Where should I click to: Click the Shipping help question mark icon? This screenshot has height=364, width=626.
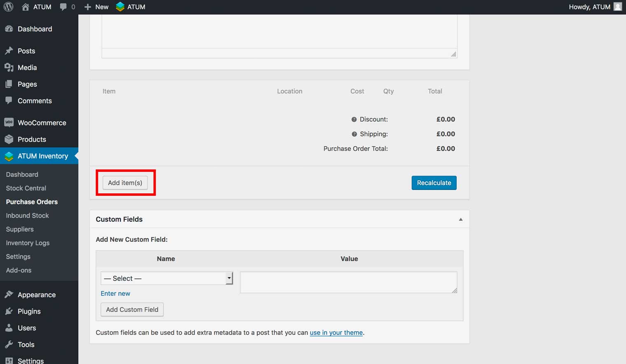(x=354, y=134)
